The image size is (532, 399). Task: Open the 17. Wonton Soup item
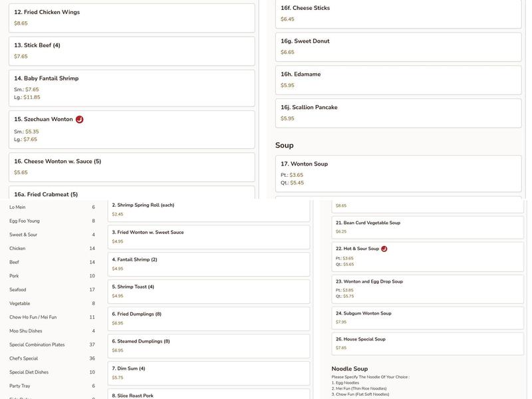[x=398, y=173]
